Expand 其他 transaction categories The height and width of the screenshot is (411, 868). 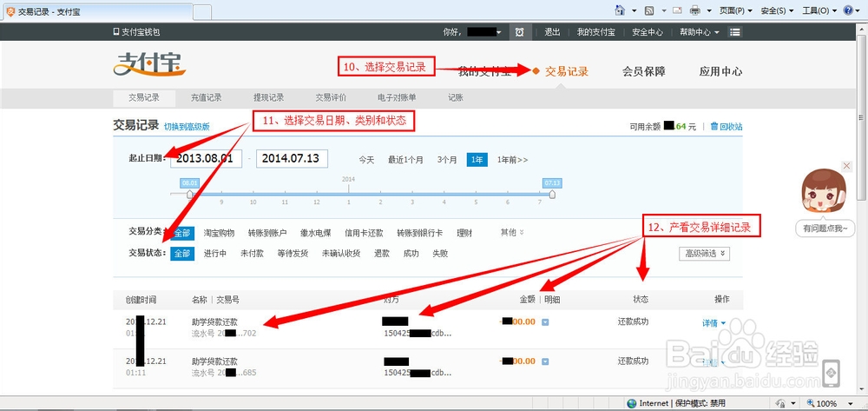[x=512, y=233]
